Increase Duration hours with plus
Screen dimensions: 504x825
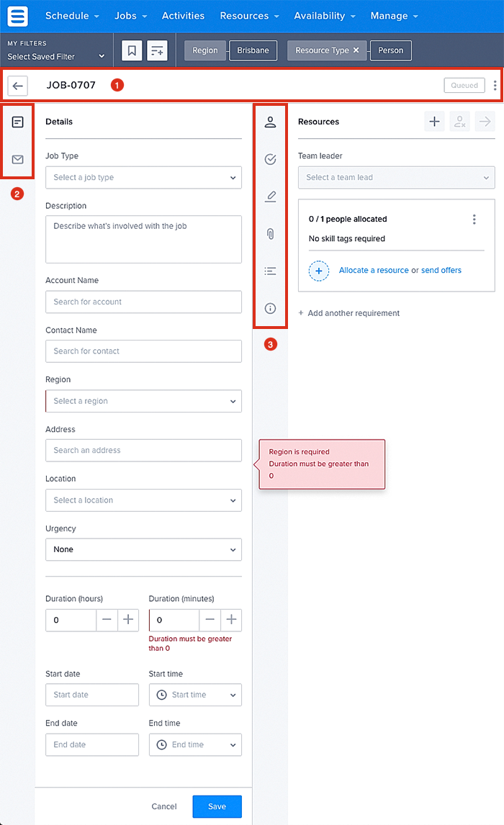click(x=128, y=620)
